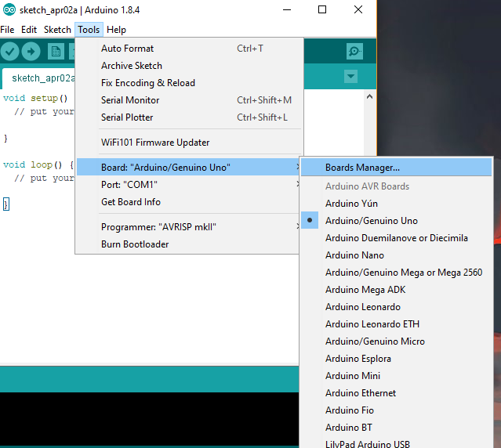
Task: Click Burn Bootloader menu item
Action: pos(135,244)
